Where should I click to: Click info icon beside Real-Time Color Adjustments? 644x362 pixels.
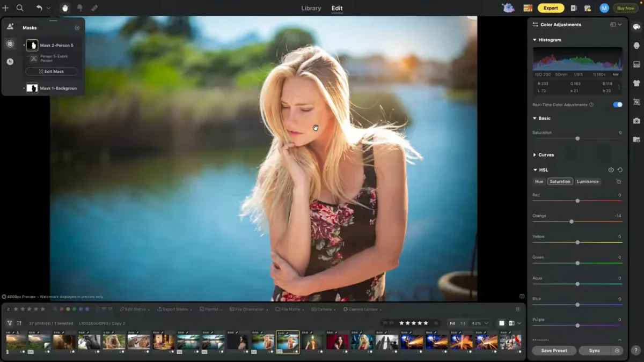coord(591,105)
